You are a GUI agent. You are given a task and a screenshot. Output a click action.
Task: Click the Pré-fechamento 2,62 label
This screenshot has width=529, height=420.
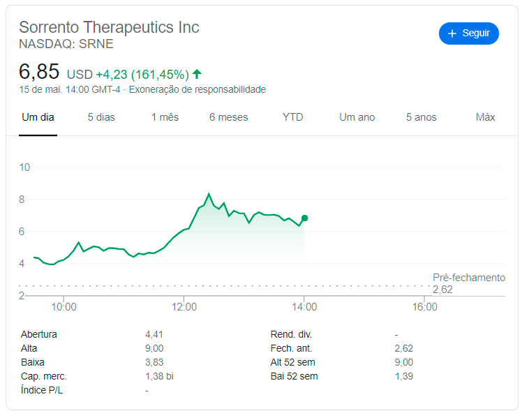coord(469,283)
